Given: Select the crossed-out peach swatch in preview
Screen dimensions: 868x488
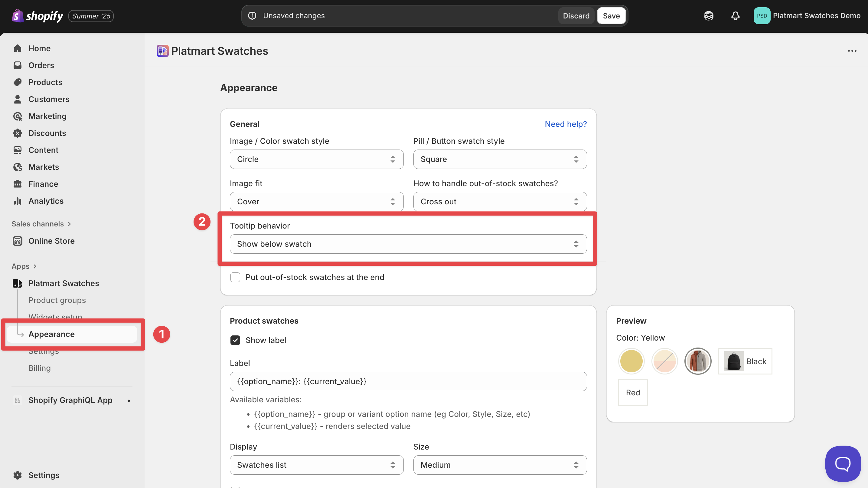Looking at the screenshot, I should click(x=664, y=361).
